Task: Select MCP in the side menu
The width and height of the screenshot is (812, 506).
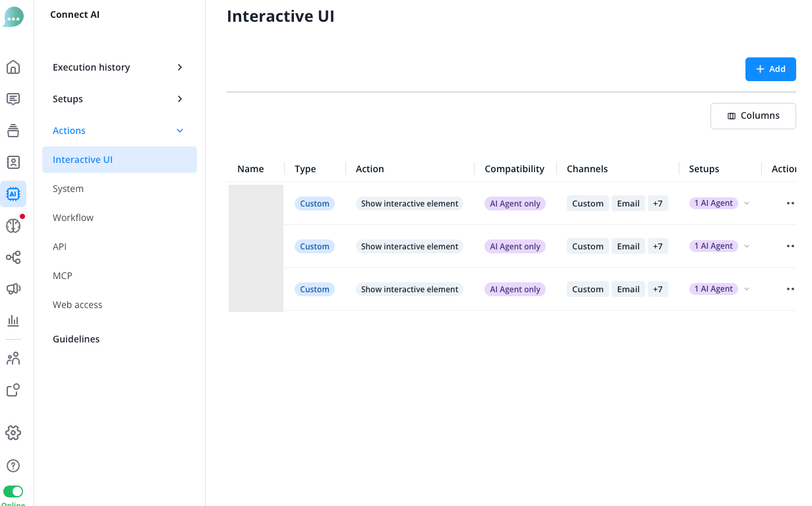Action: point(63,276)
